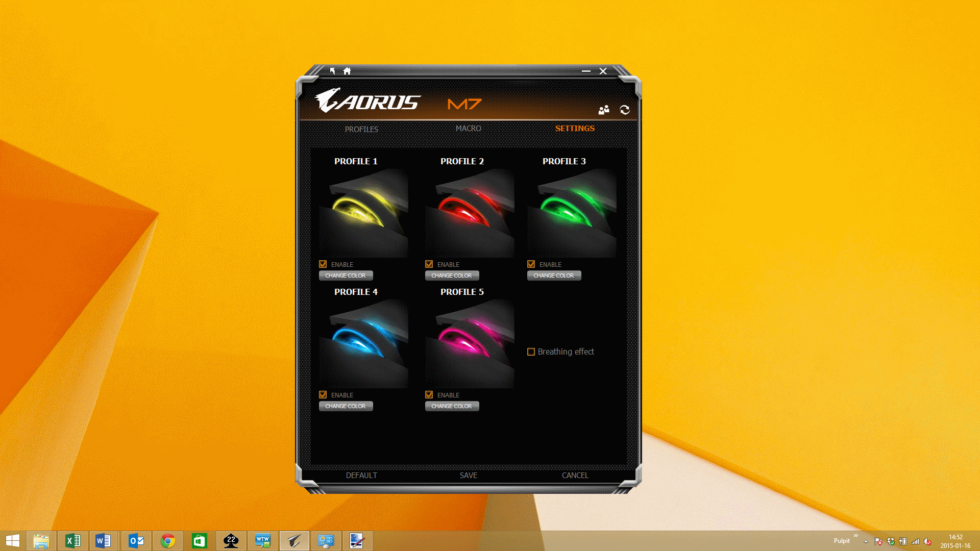Viewport: 980px width, 551px height.
Task: Toggle Enable checkbox for Profile 5
Action: [x=429, y=395]
